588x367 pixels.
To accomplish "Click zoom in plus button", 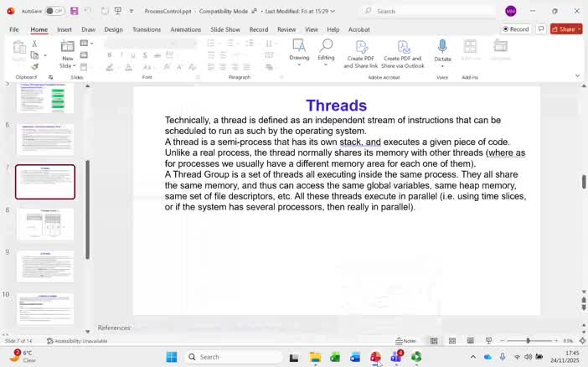I will pyautogui.click(x=556, y=341).
